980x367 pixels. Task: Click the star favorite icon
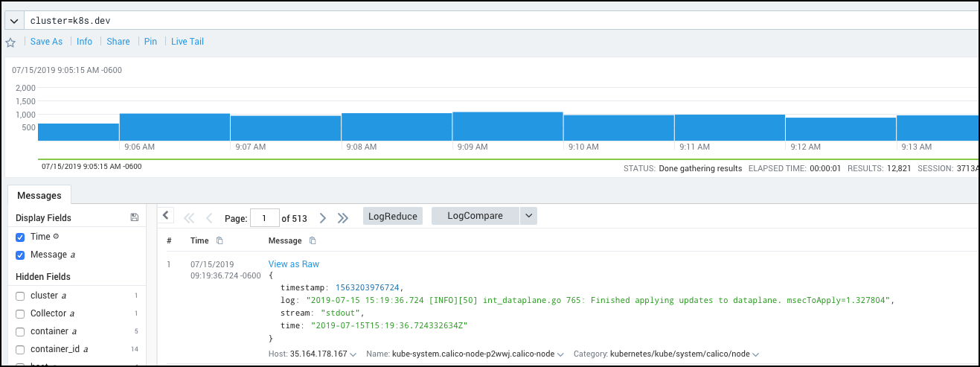tap(10, 42)
